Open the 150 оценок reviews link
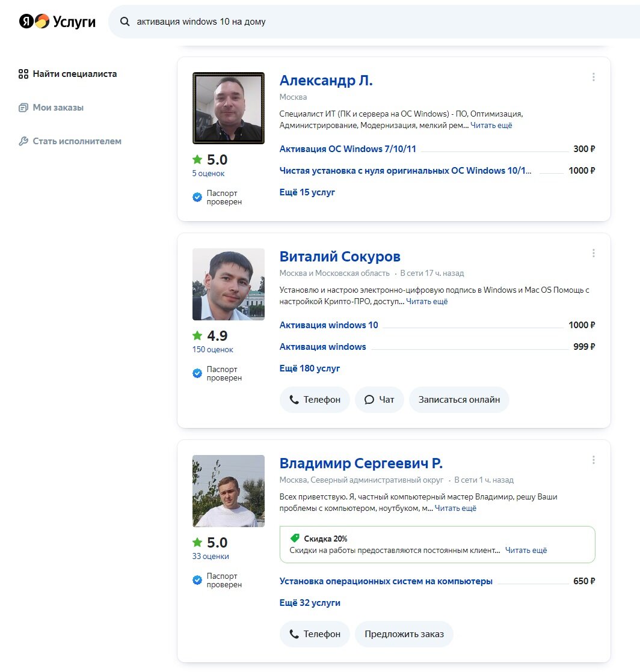This screenshot has height=672, width=640. tap(213, 350)
